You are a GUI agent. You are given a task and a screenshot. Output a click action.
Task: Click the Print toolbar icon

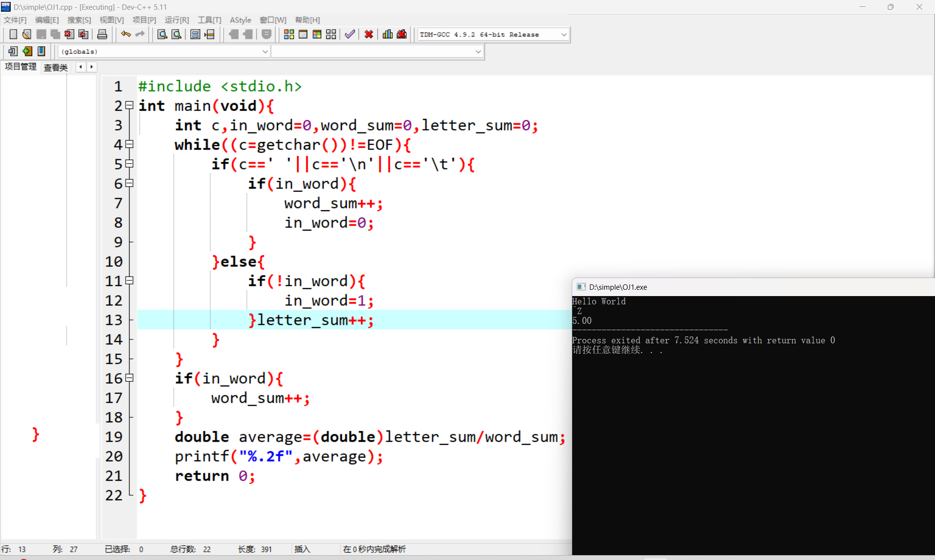point(102,34)
